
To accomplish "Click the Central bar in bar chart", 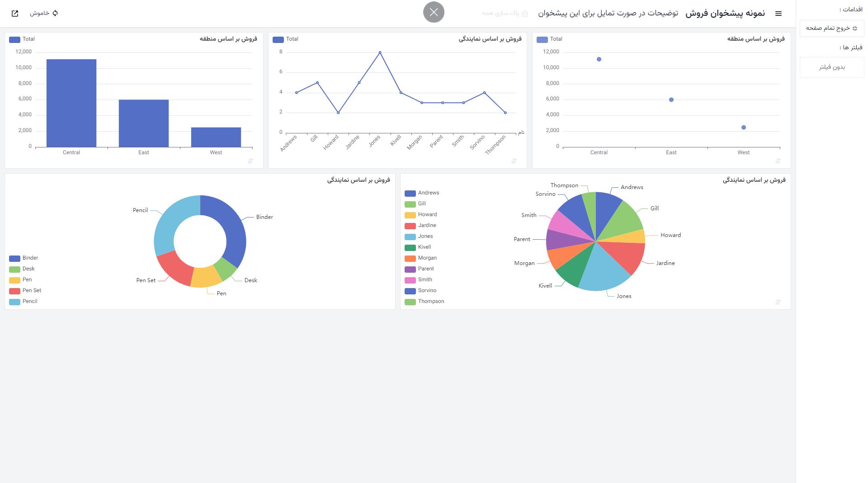I will (71, 103).
